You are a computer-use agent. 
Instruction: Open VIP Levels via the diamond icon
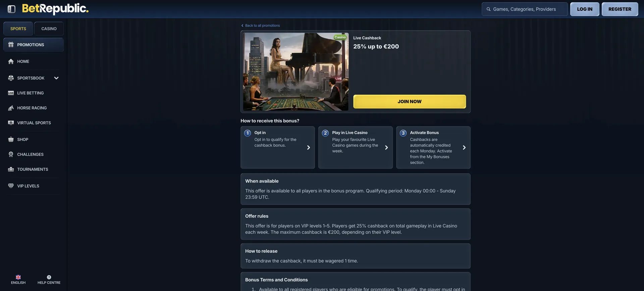11,186
